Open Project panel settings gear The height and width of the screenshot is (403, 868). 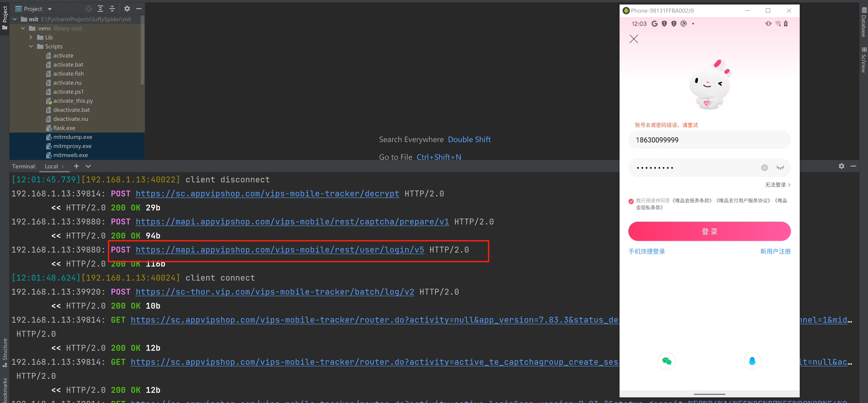[127, 9]
